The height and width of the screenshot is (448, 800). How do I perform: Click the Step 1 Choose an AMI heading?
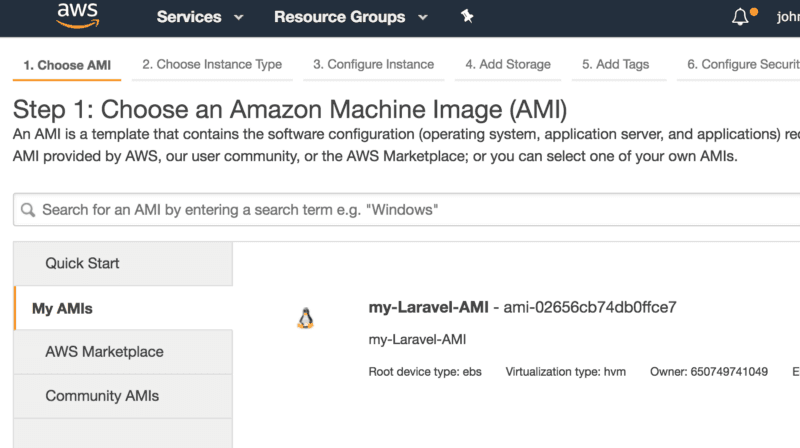[290, 109]
